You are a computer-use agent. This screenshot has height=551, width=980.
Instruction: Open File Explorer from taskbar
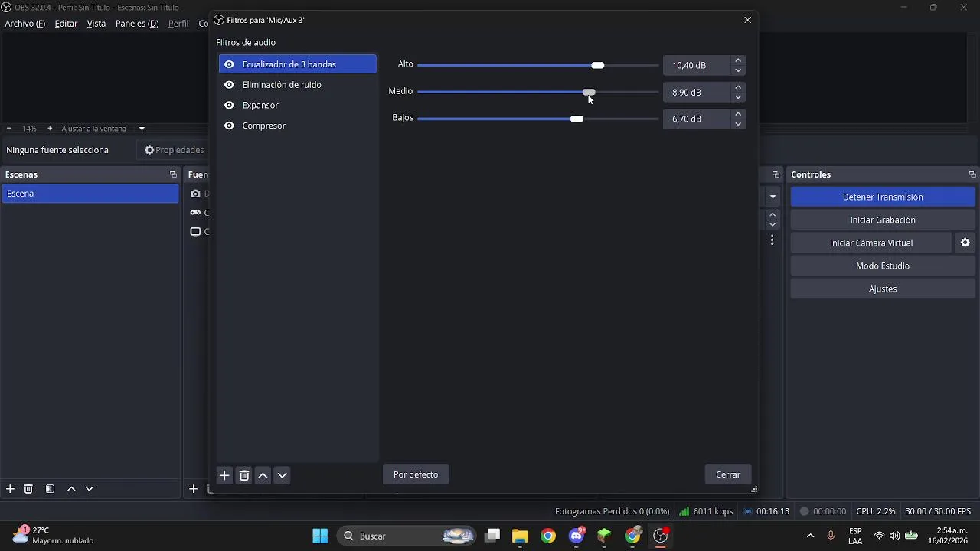click(x=520, y=536)
